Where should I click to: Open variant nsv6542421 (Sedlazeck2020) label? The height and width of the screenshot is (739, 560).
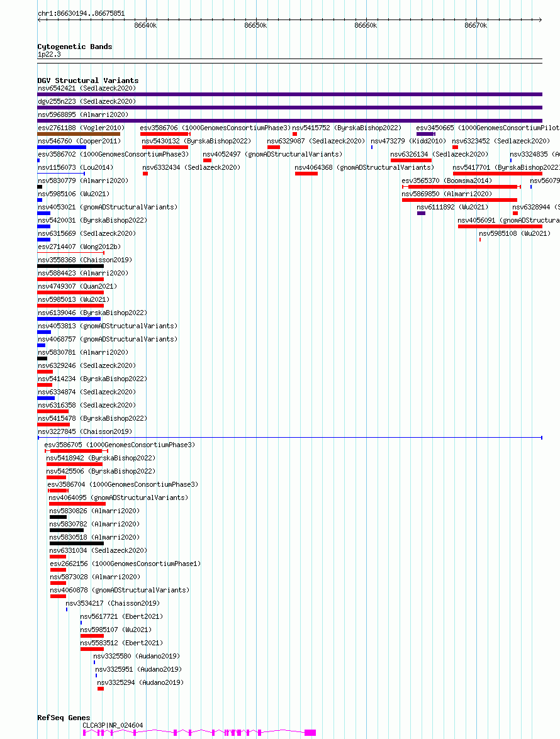(x=87, y=88)
